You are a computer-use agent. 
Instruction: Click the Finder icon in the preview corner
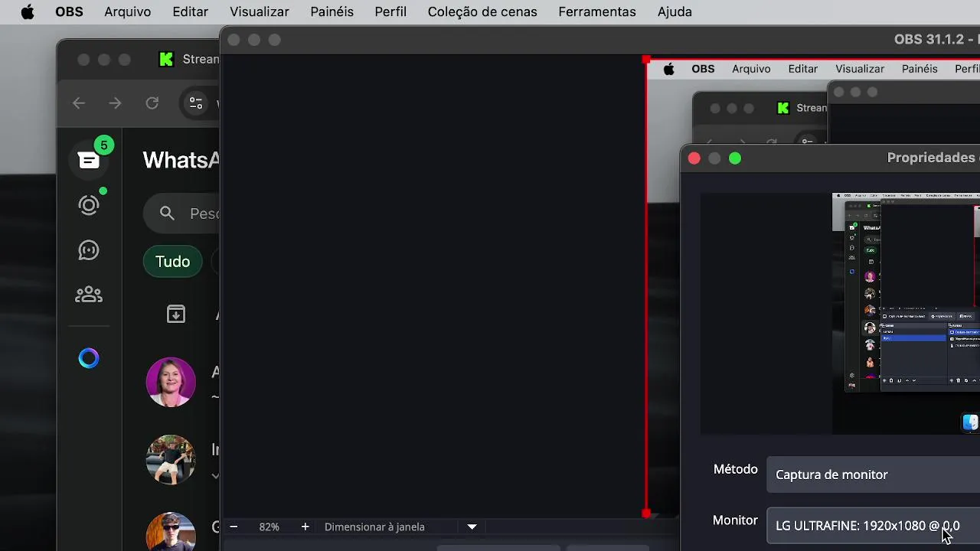tap(970, 422)
